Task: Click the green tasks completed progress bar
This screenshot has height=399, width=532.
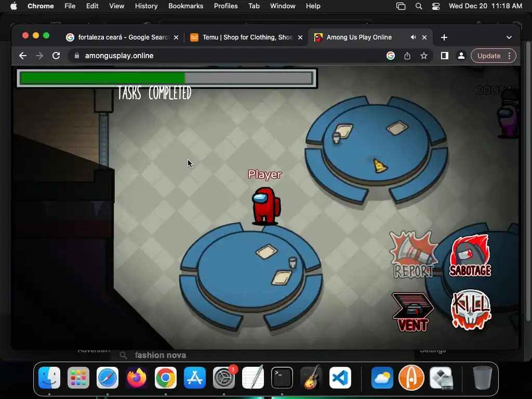Action: click(x=167, y=78)
